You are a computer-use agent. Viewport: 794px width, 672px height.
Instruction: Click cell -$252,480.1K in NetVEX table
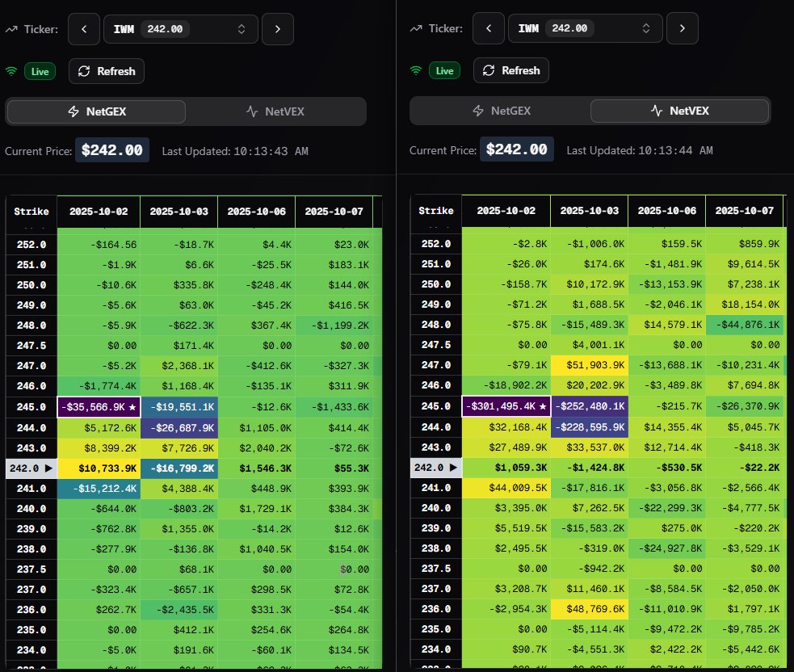point(590,406)
